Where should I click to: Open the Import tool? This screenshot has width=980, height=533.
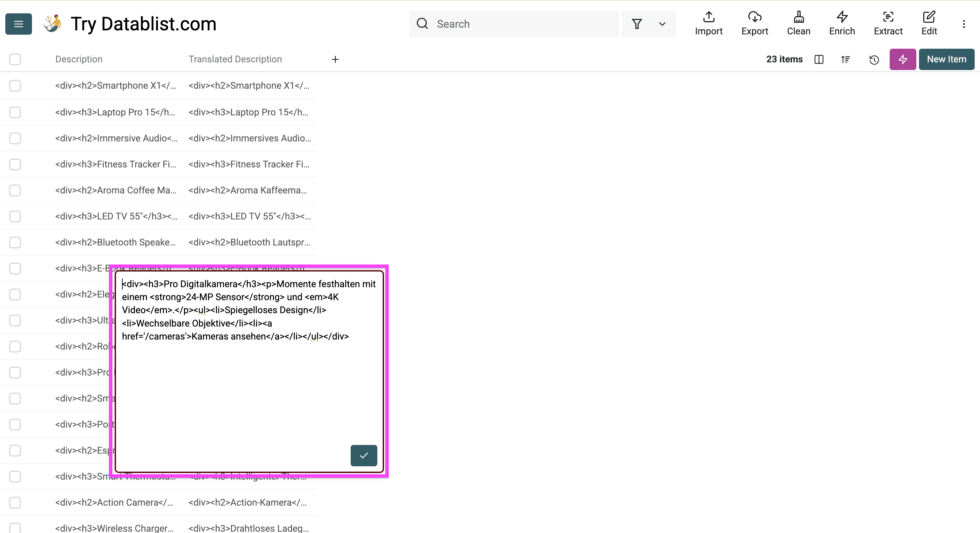pyautogui.click(x=708, y=24)
